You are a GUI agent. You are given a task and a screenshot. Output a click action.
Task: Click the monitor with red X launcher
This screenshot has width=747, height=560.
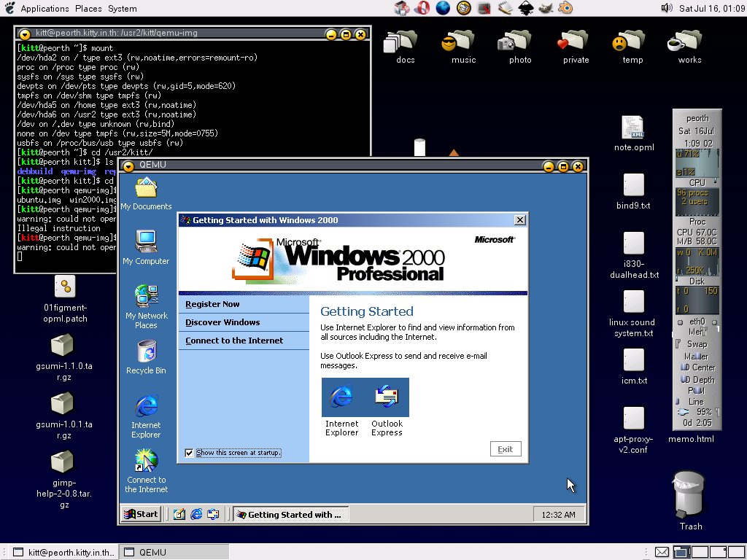click(x=484, y=8)
